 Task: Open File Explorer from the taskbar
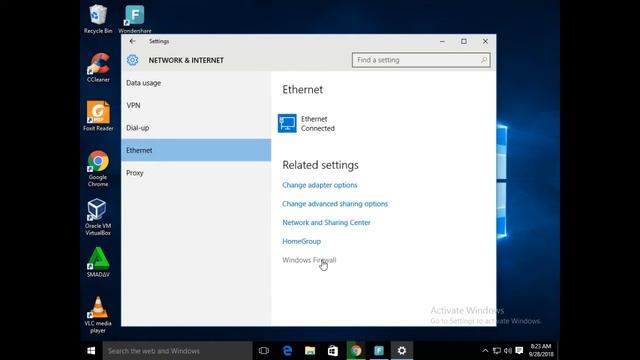coord(310,351)
